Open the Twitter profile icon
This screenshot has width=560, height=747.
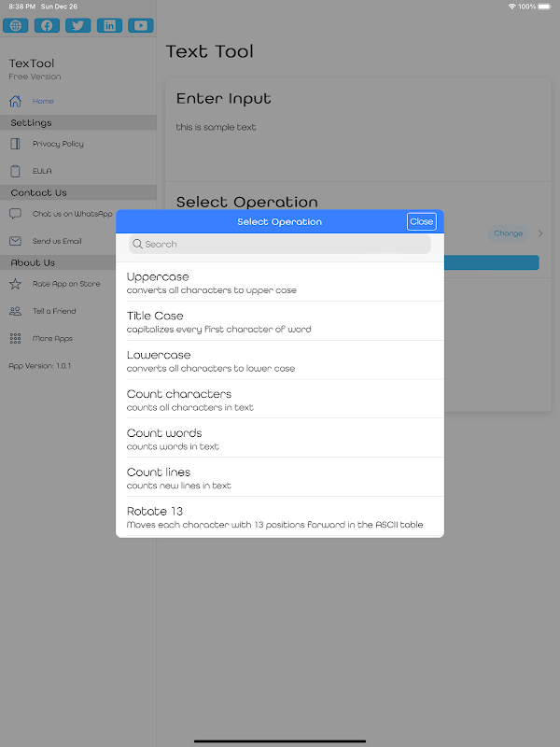click(78, 26)
